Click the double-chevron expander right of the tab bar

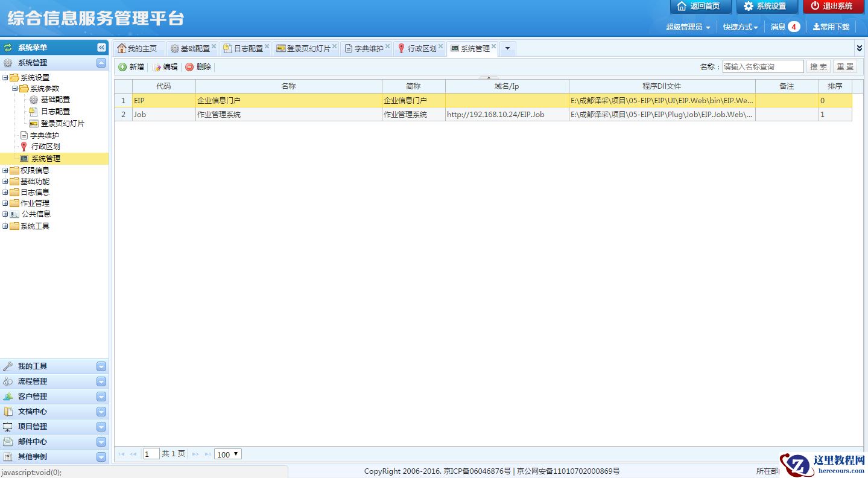pyautogui.click(x=860, y=48)
